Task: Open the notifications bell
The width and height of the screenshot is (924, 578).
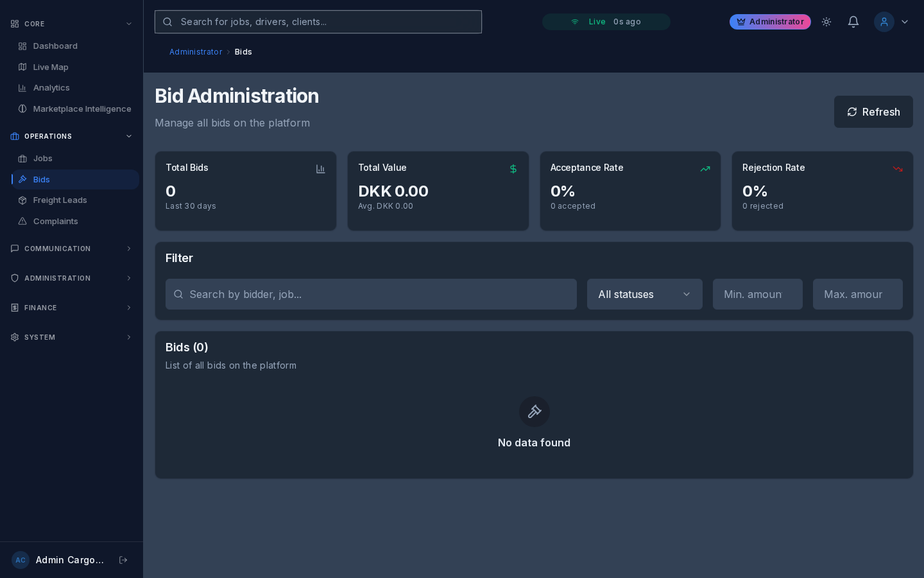Action: coord(853,22)
